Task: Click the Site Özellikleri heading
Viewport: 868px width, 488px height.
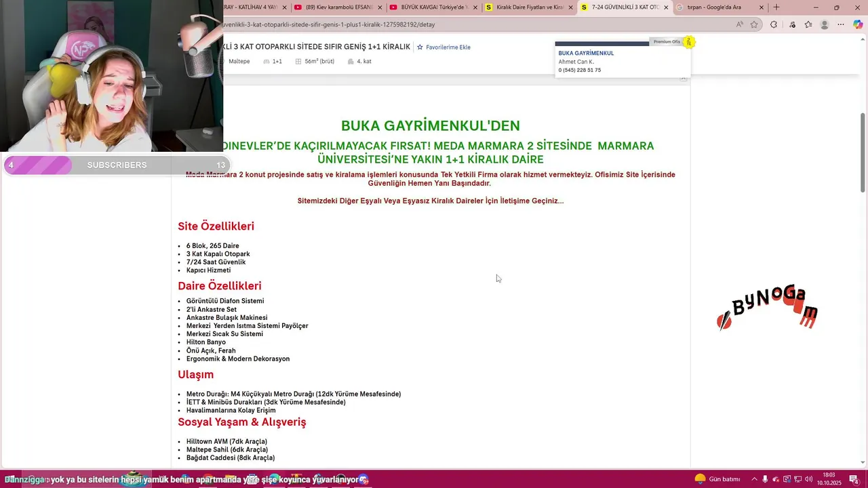Action: click(x=216, y=226)
